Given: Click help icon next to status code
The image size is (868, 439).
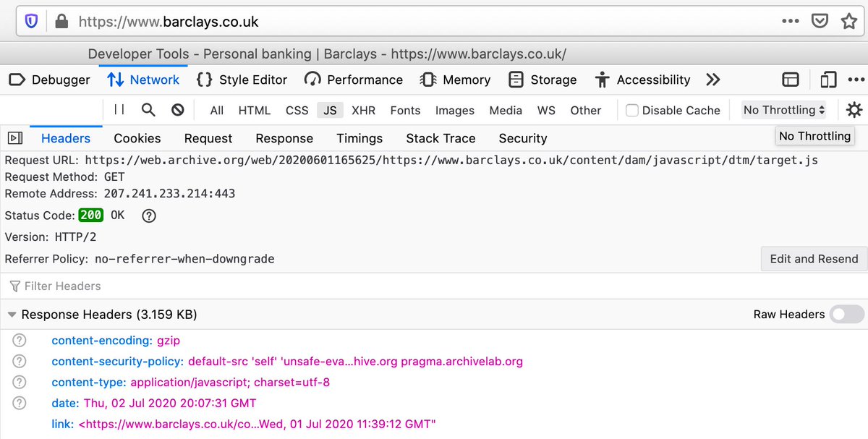Looking at the screenshot, I should [x=149, y=216].
